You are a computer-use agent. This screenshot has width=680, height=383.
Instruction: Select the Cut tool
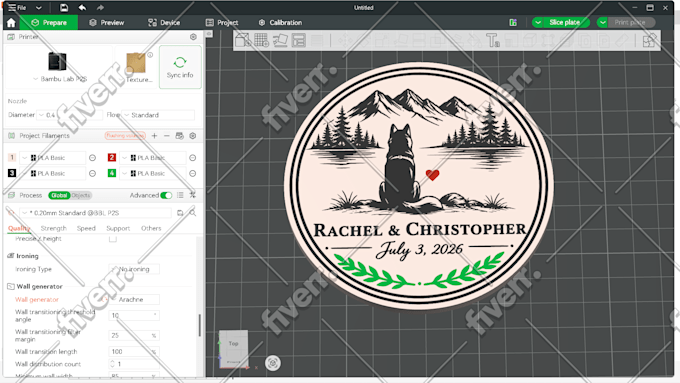pyautogui.click(x=419, y=40)
